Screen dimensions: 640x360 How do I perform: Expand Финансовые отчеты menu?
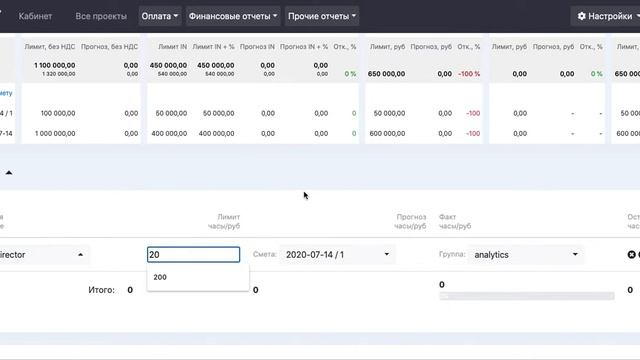[x=233, y=16]
